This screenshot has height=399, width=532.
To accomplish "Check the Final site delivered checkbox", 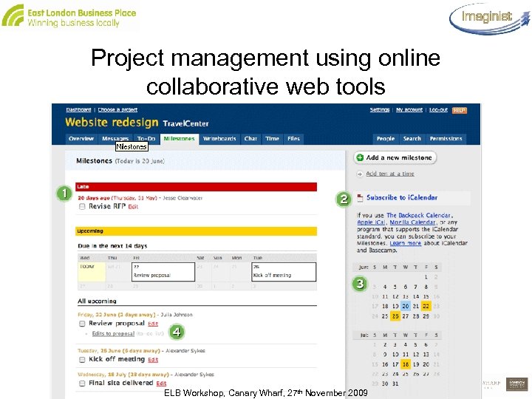I will (x=82, y=383).
